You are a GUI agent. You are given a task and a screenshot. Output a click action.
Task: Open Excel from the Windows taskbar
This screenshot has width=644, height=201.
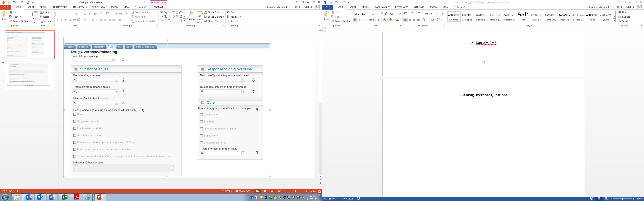64,197
